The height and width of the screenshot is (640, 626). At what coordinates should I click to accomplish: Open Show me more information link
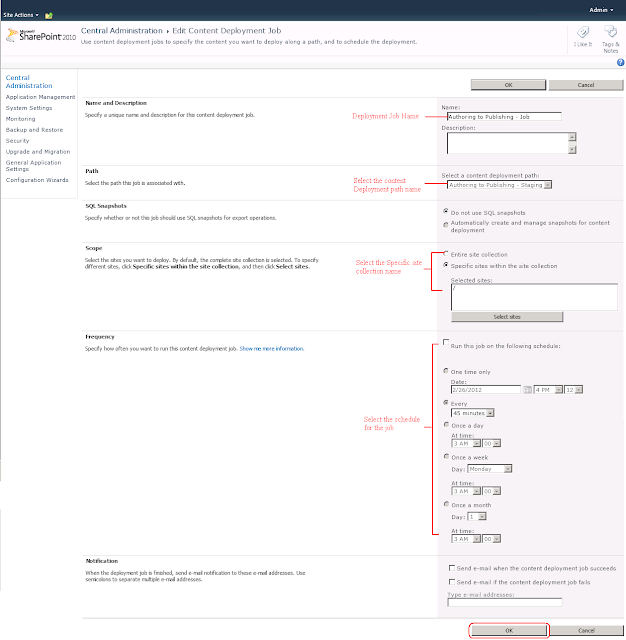point(271,349)
